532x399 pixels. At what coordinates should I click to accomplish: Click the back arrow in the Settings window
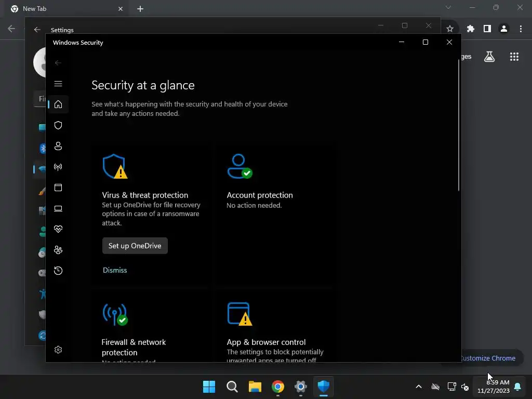(x=37, y=30)
